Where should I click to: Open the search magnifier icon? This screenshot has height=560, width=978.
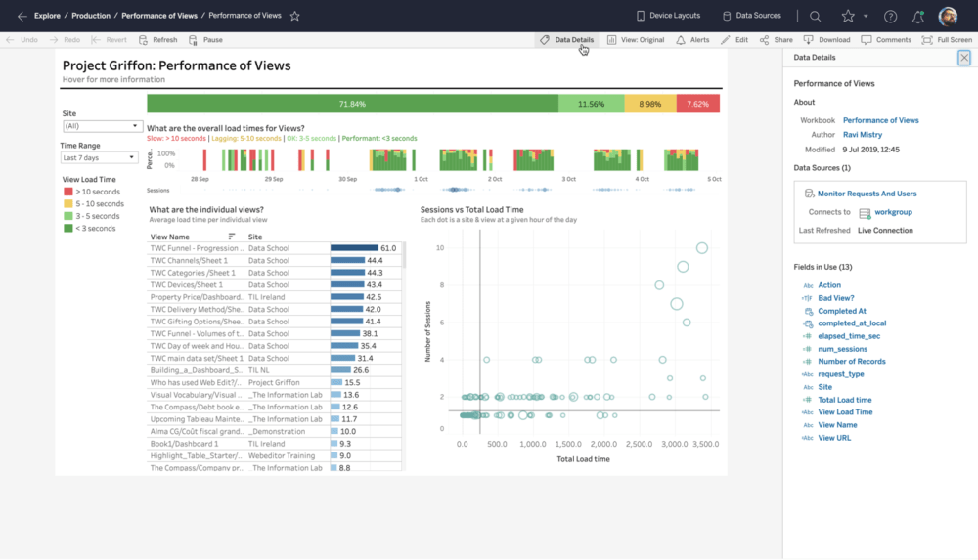point(815,16)
